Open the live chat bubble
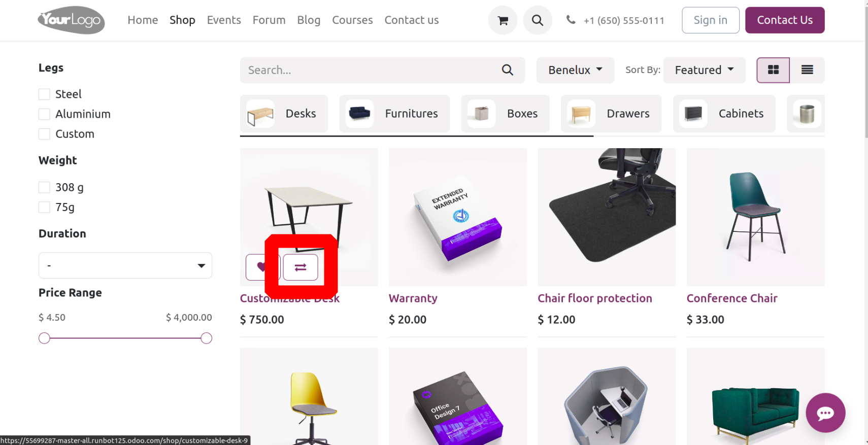The image size is (868, 445). (x=825, y=413)
